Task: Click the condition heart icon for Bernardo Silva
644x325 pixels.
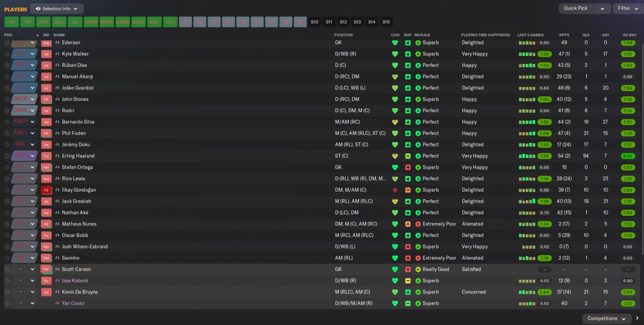Action: click(x=395, y=122)
